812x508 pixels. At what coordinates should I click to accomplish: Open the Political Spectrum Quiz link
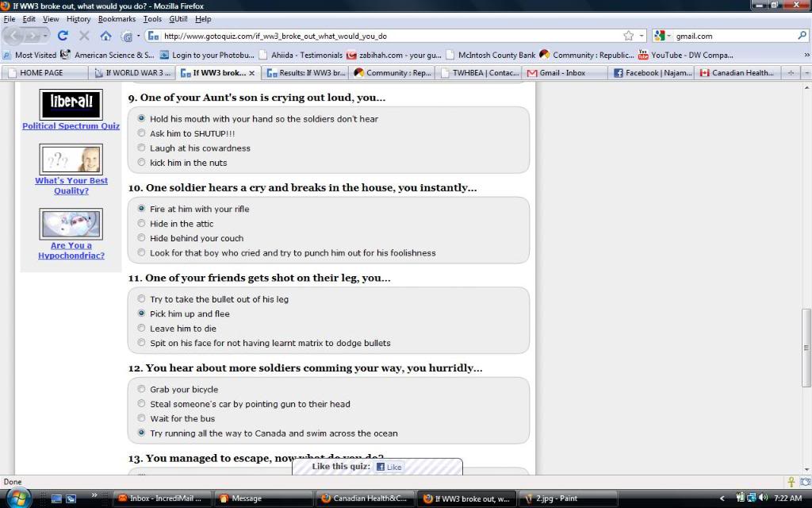click(71, 126)
